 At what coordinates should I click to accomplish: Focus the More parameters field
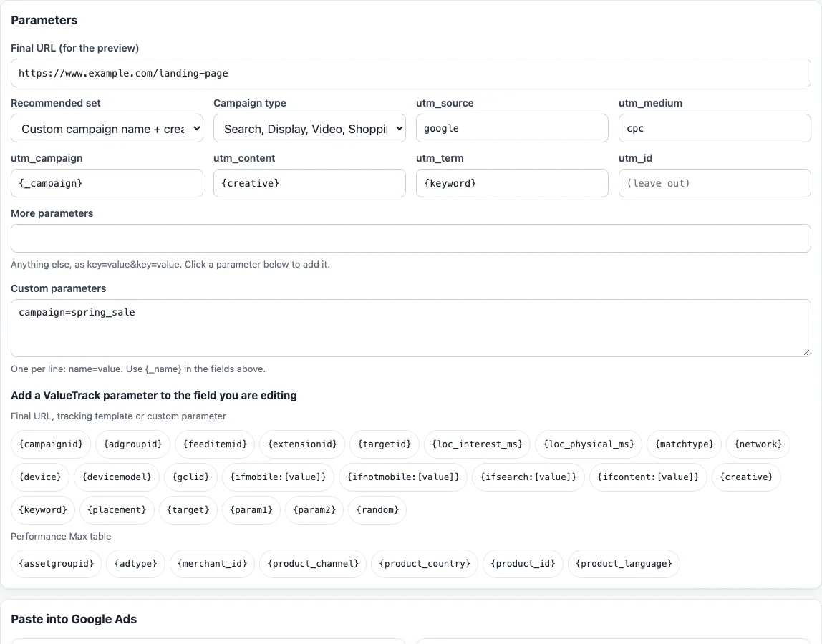(x=410, y=238)
